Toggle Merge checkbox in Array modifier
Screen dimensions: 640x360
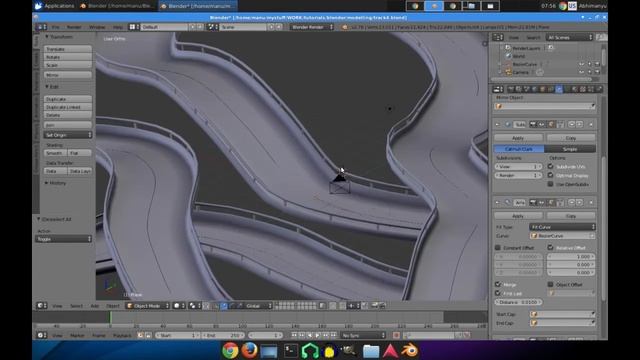[x=498, y=284]
